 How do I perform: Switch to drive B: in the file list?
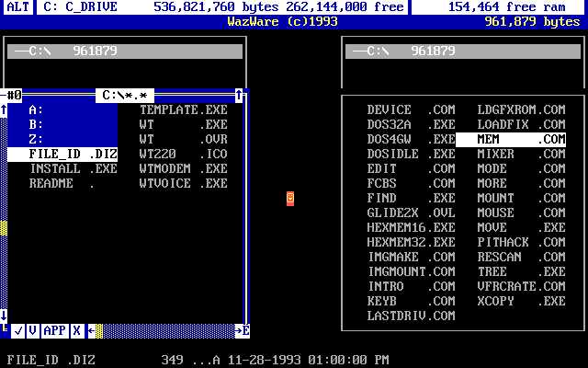37,124
